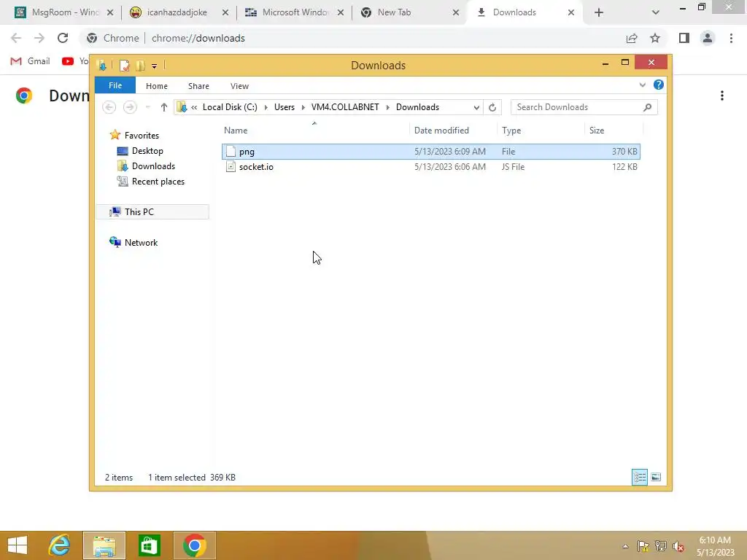The width and height of the screenshot is (747, 560).
Task: Click Users in the address breadcrumb
Action: click(x=285, y=107)
